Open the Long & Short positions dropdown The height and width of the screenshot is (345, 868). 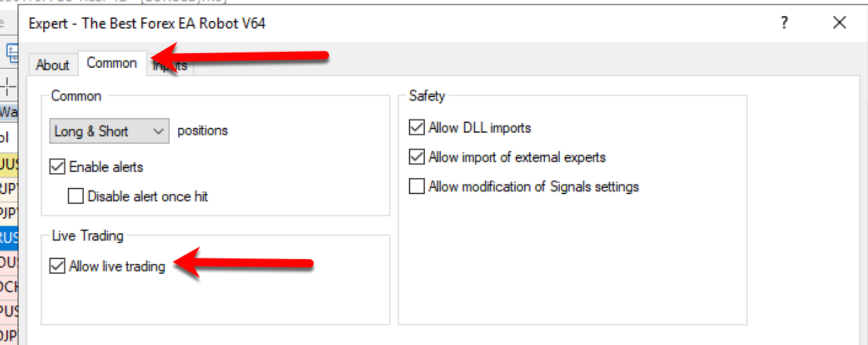(x=110, y=131)
